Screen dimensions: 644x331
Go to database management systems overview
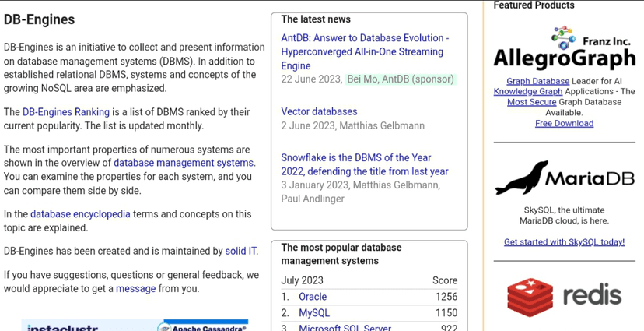point(184,163)
